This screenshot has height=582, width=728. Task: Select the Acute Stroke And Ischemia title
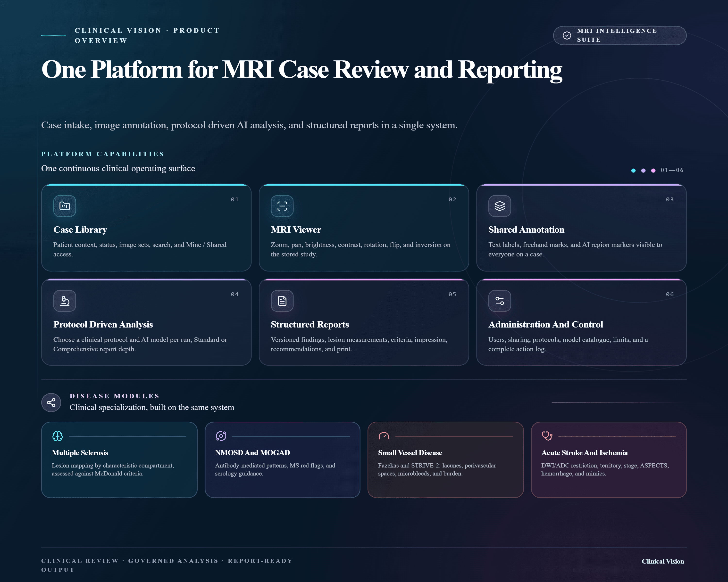point(584,453)
